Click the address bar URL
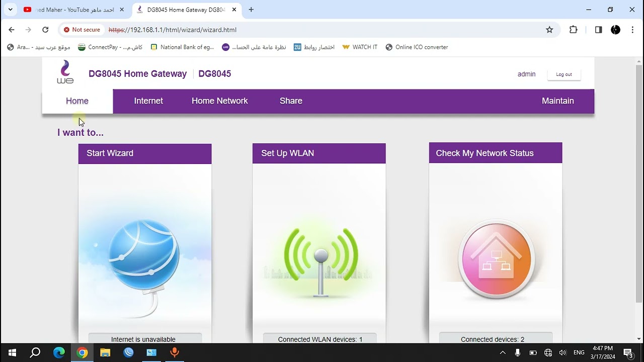The width and height of the screenshot is (644, 362). (173, 30)
